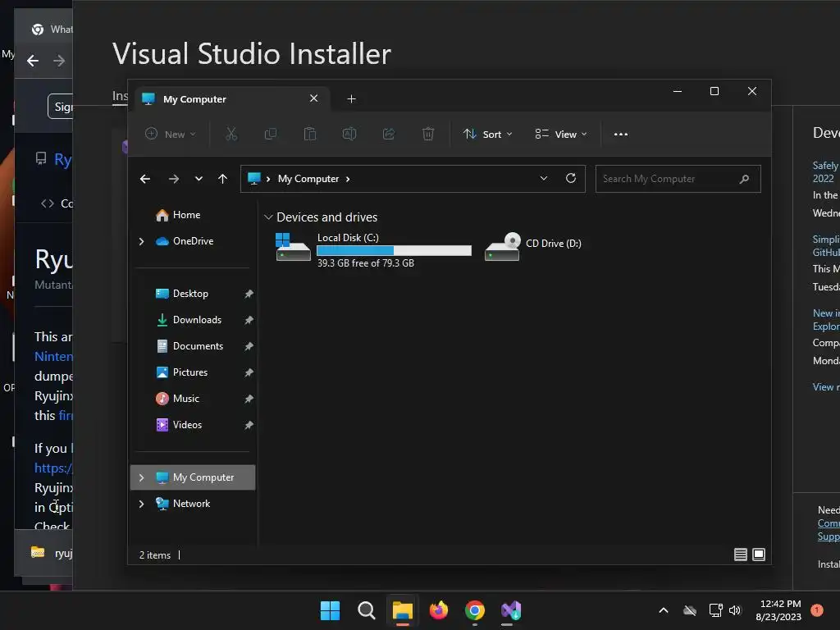Click the search magnifier in Explorer search box
The height and width of the screenshot is (630, 840).
coord(744,179)
